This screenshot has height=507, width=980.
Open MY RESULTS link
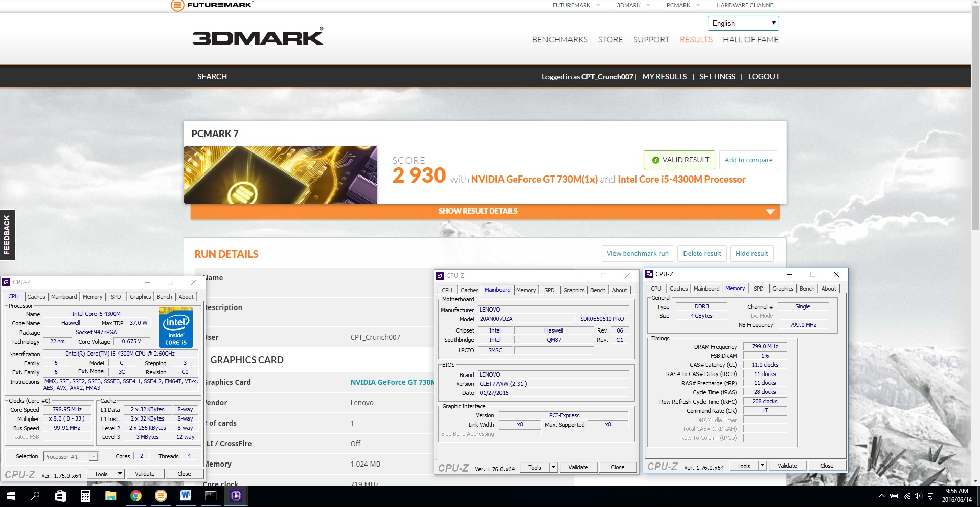tap(664, 77)
